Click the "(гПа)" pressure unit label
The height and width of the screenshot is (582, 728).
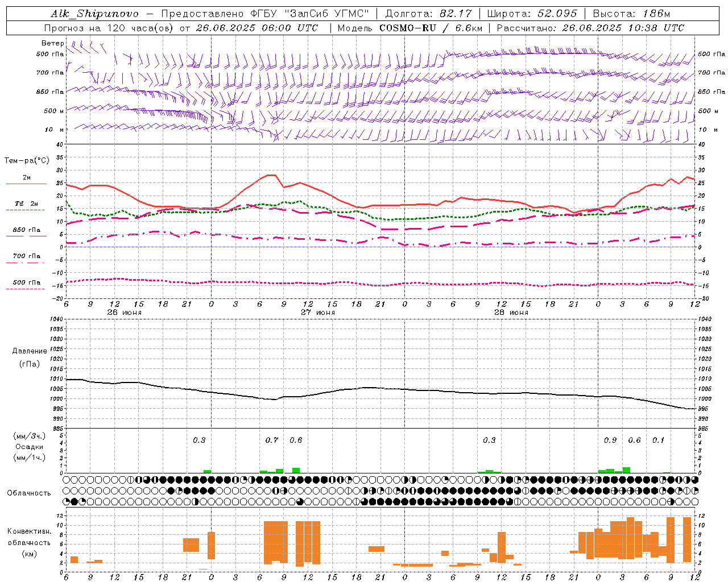coord(30,364)
